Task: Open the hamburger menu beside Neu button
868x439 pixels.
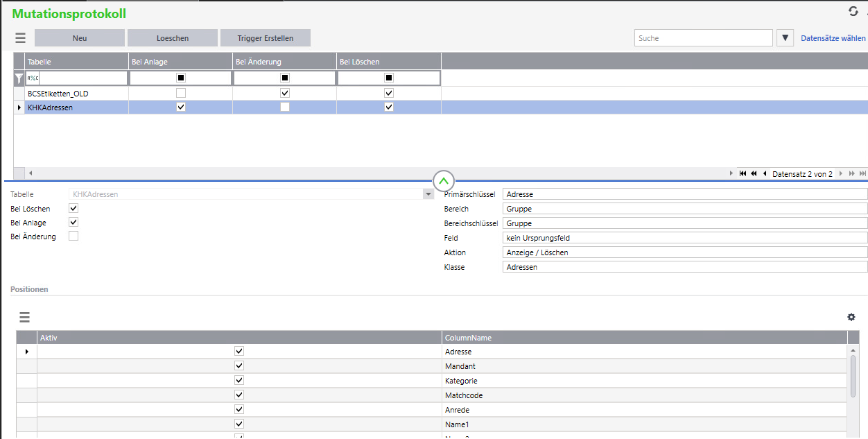Action: [x=20, y=38]
